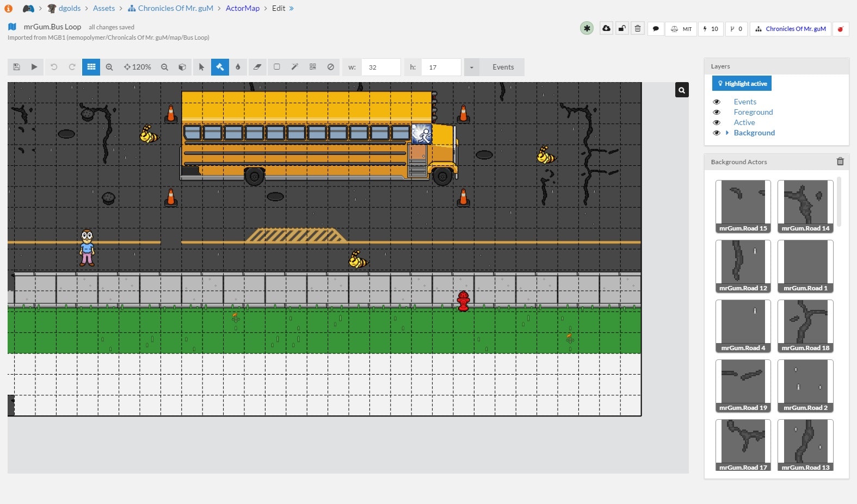Open the Chronicles Of Mr. guM project button
The width and height of the screenshot is (857, 504).
790,29
